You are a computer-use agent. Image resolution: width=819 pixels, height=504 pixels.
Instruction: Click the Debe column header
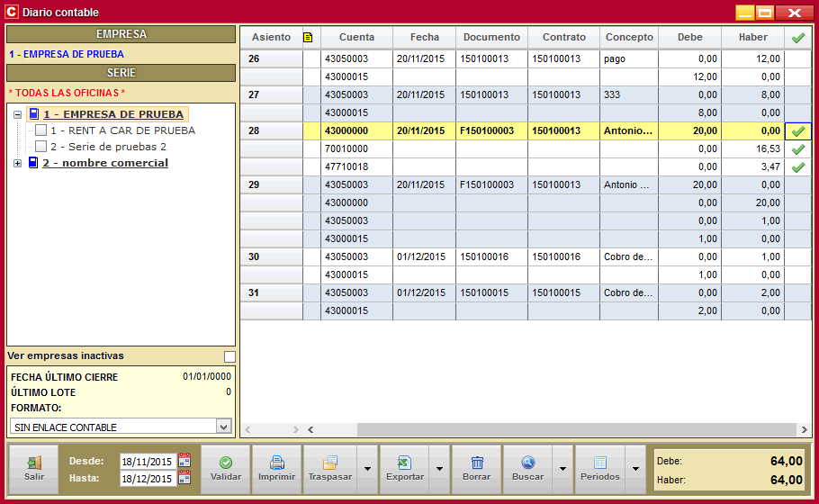pyautogui.click(x=689, y=38)
